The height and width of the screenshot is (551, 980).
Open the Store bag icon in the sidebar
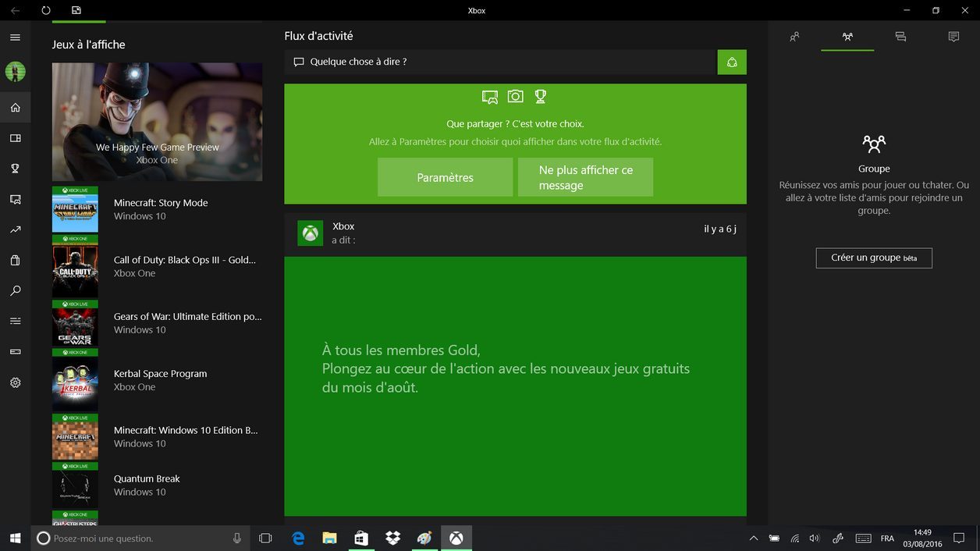click(x=15, y=260)
